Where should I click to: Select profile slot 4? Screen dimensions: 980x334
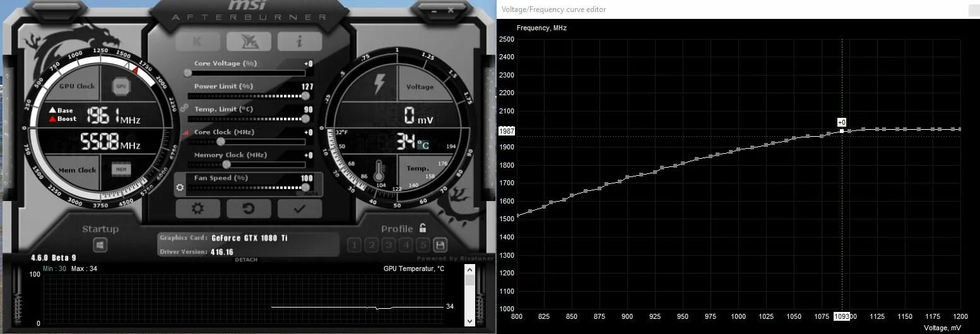(406, 245)
